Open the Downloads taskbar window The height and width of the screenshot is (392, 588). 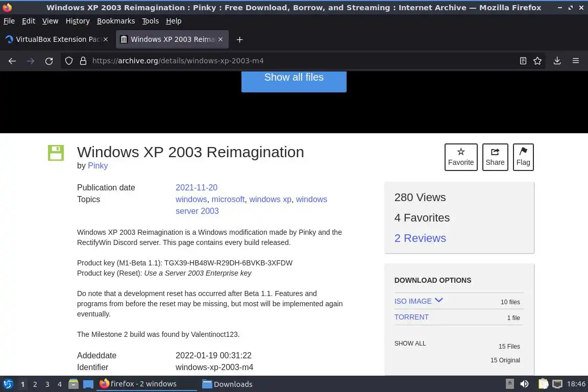[x=227, y=384]
